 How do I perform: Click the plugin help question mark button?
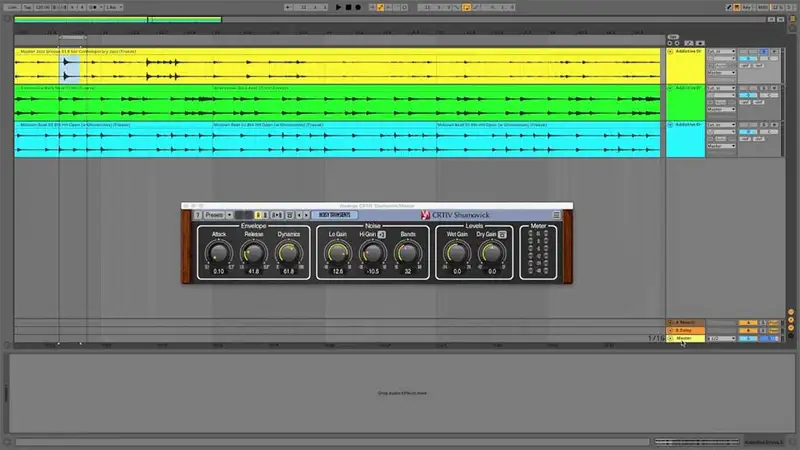point(197,215)
